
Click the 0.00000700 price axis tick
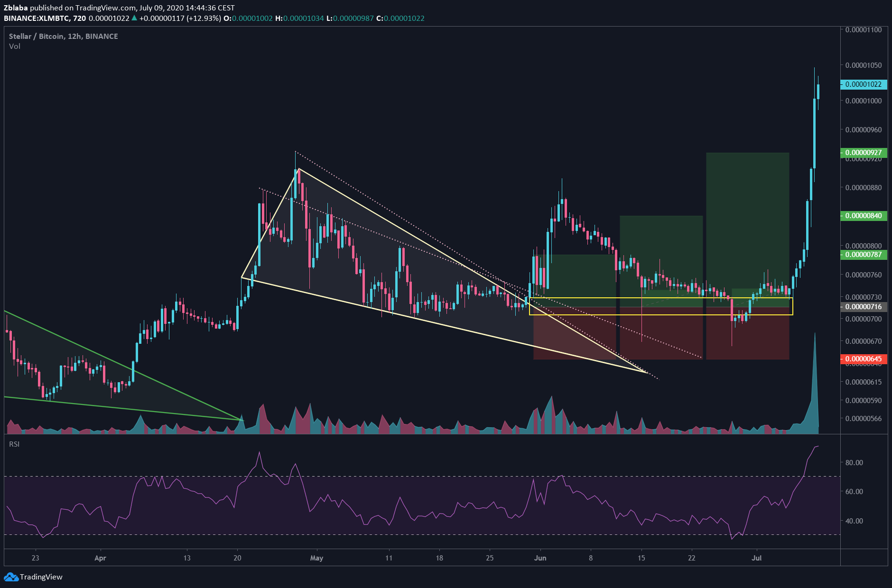(864, 319)
